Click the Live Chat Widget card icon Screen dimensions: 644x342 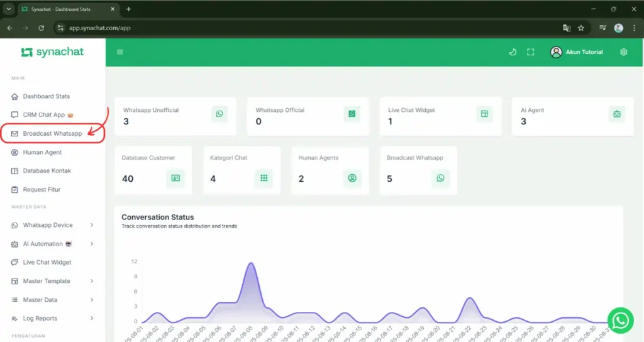point(485,114)
